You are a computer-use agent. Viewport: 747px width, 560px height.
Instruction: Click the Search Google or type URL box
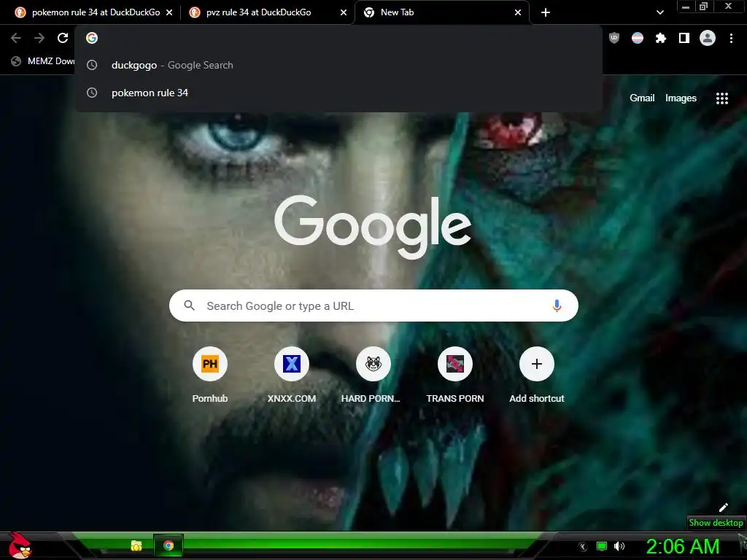(373, 306)
